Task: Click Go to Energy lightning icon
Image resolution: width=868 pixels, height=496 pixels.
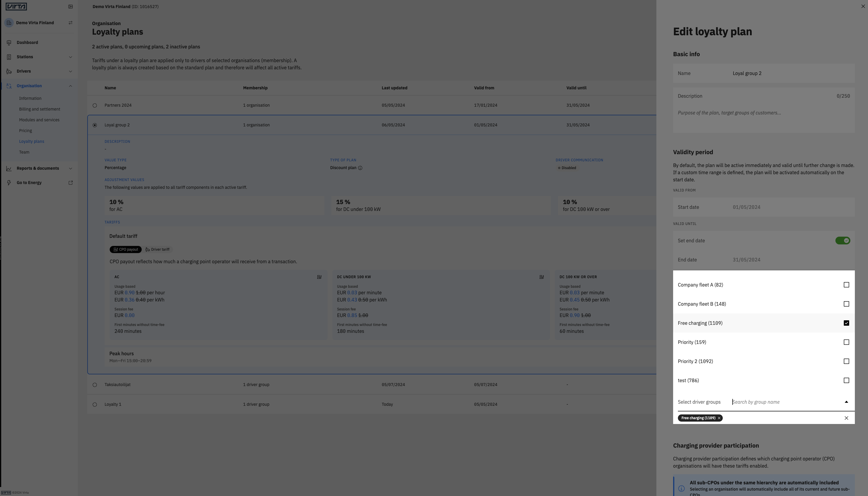Action: (x=9, y=183)
